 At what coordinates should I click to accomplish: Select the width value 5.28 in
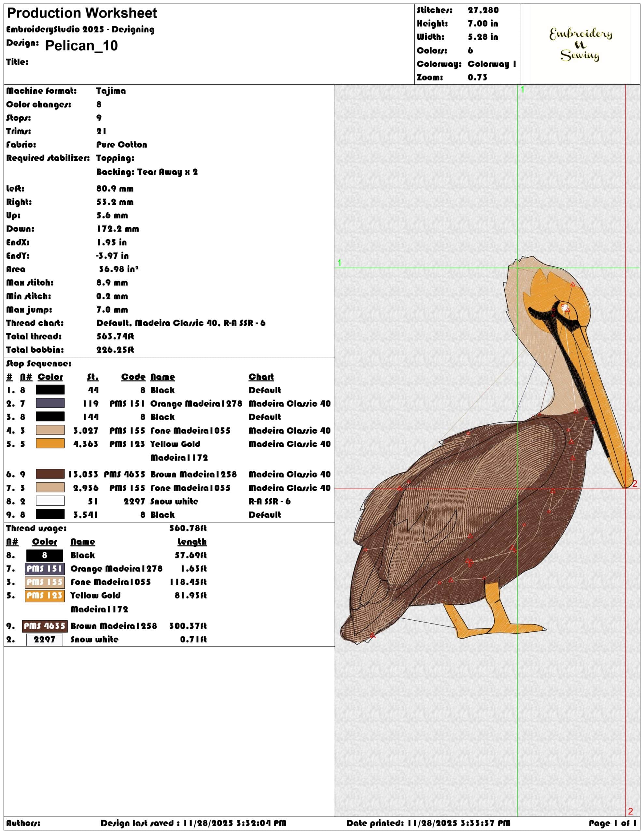tap(483, 37)
